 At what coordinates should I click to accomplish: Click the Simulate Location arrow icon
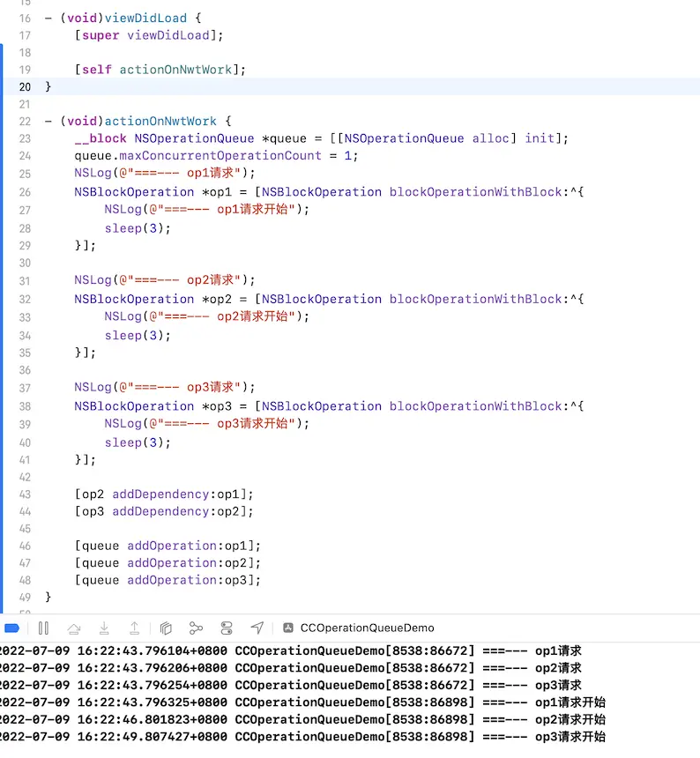point(257,628)
